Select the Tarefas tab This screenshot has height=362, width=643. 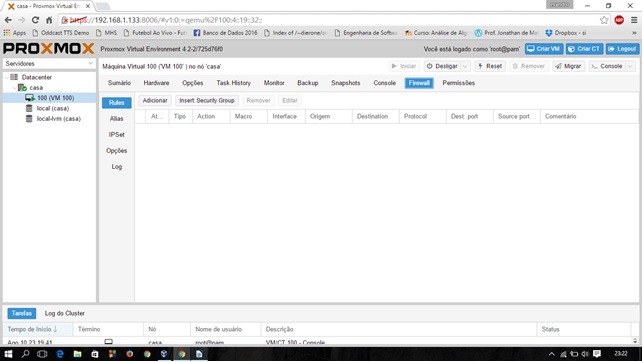(x=22, y=313)
